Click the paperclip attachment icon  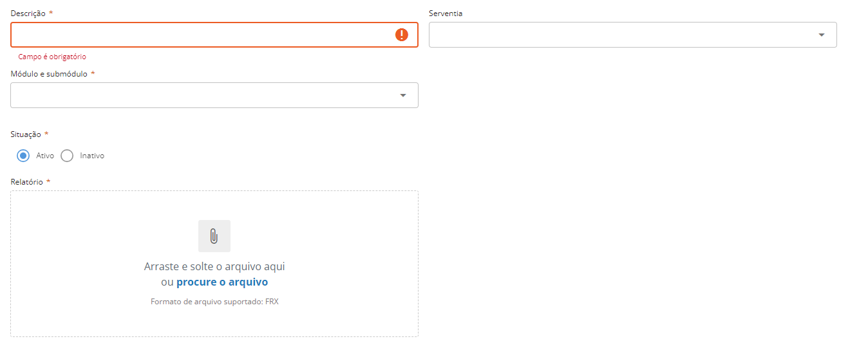pyautogui.click(x=214, y=236)
